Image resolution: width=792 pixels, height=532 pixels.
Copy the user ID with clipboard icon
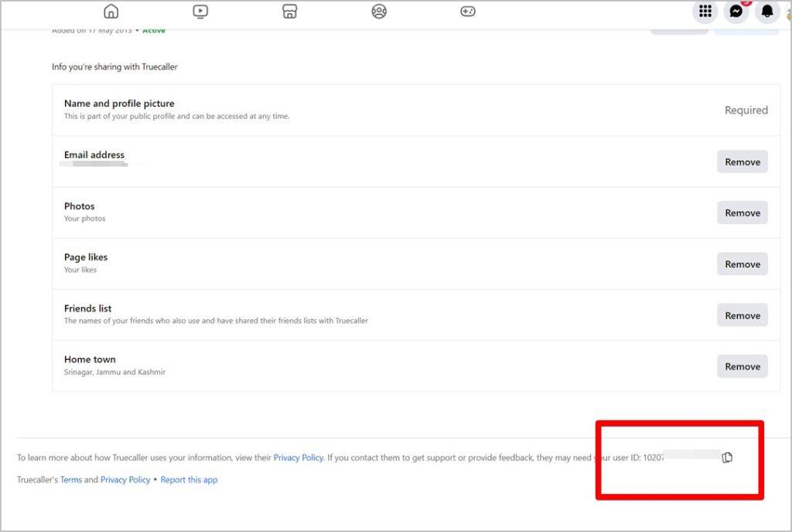point(727,457)
